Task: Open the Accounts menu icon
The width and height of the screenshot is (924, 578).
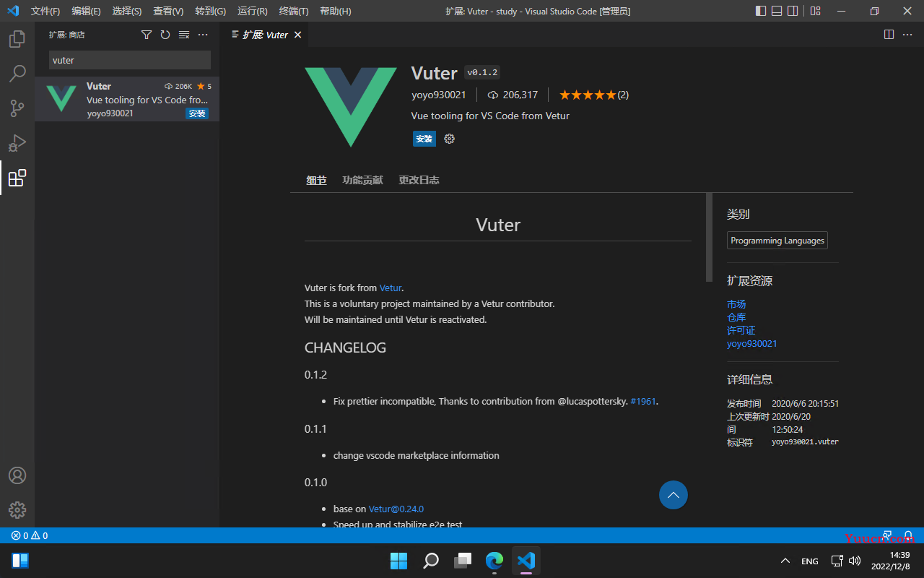Action: pyautogui.click(x=17, y=475)
